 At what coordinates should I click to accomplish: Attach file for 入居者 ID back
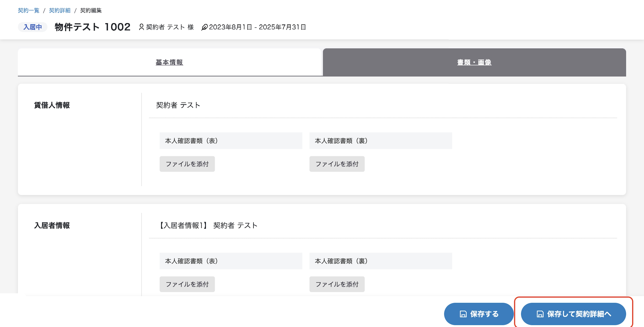click(337, 284)
